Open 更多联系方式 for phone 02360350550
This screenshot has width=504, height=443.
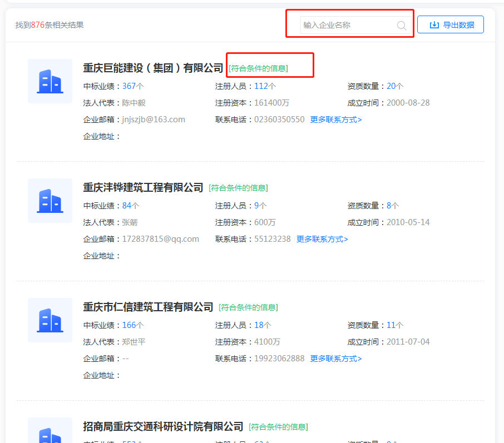click(336, 120)
